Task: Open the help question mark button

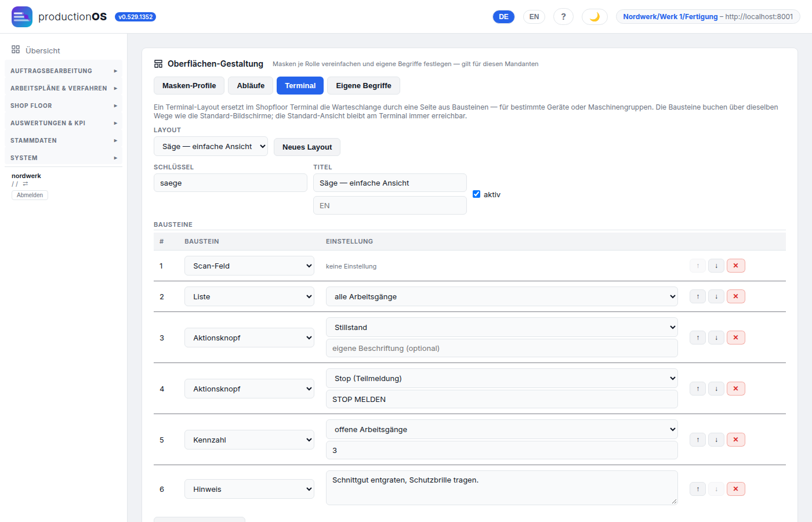Action: (563, 17)
